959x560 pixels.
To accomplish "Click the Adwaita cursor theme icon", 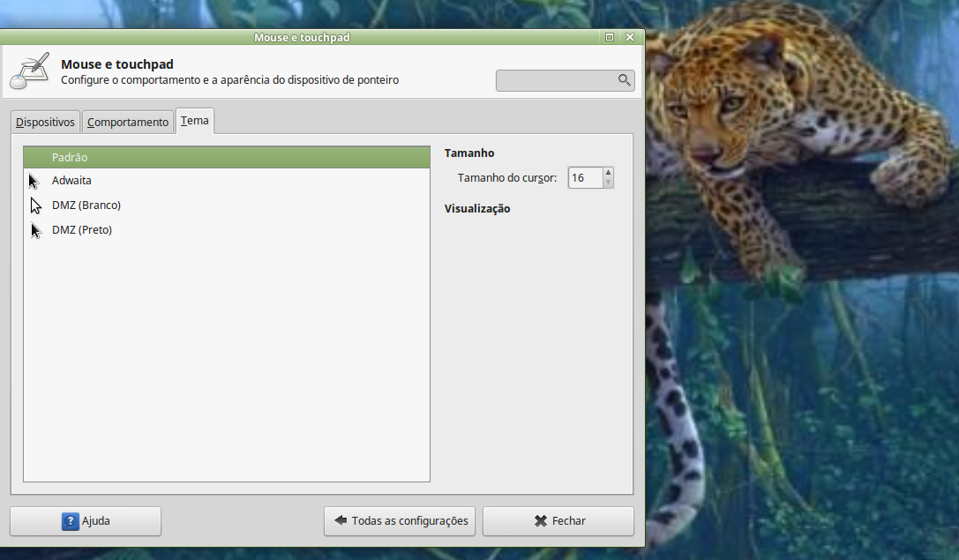I will (x=34, y=181).
